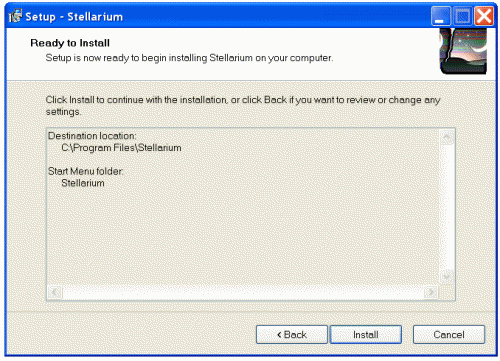Viewport: 500px width, 361px height.
Task: Go back with the Back button
Action: coord(292,334)
